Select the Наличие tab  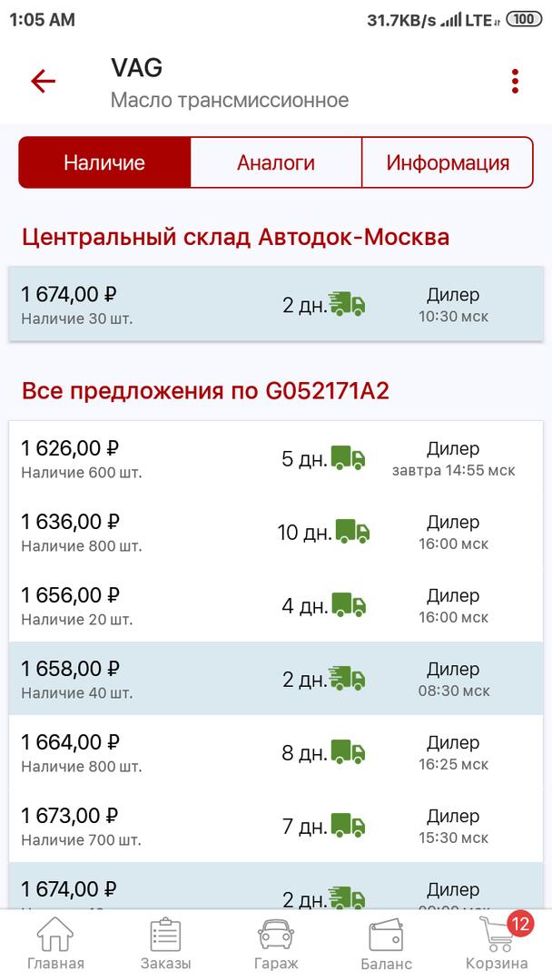[x=104, y=162]
